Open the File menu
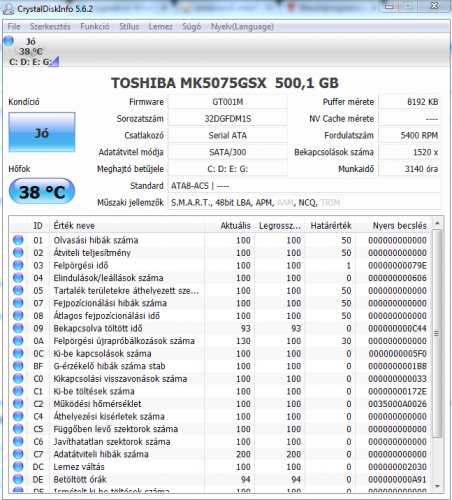 (x=14, y=27)
